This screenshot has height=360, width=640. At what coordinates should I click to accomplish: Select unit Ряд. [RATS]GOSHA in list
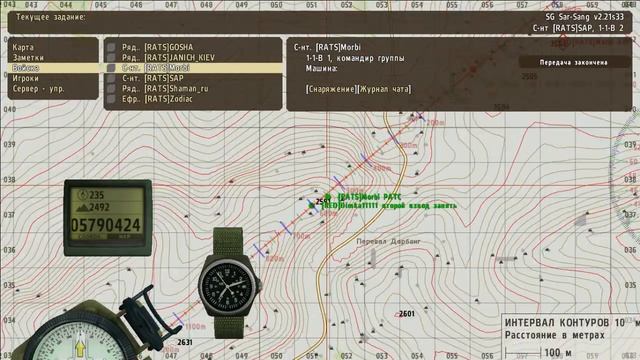(193, 47)
